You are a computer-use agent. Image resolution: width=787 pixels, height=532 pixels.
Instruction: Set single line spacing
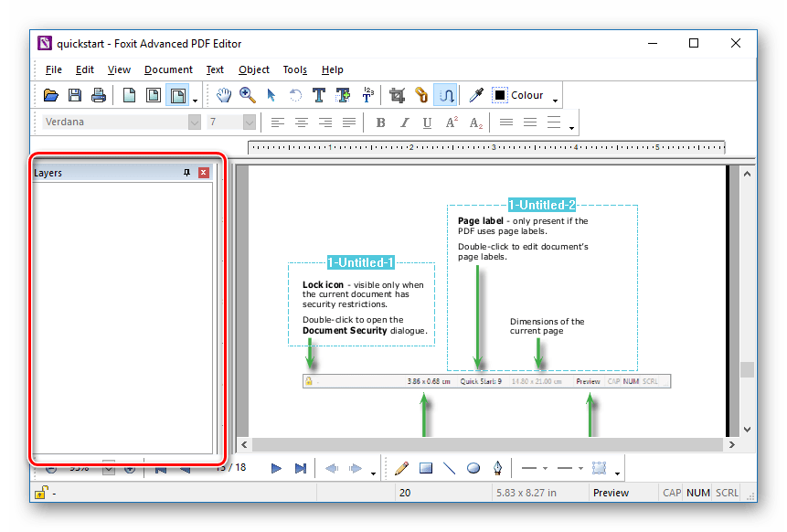(506, 122)
